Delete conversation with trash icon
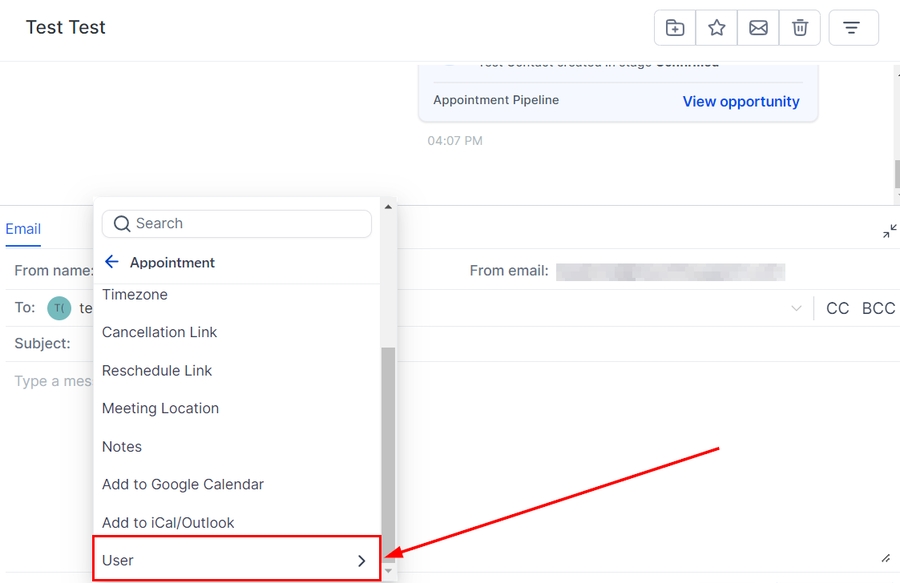Screen dimensions: 900x583 [x=800, y=28]
